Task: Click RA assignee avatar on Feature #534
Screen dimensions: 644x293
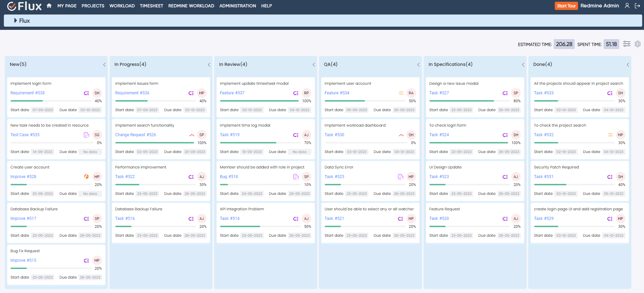Action: [x=411, y=93]
